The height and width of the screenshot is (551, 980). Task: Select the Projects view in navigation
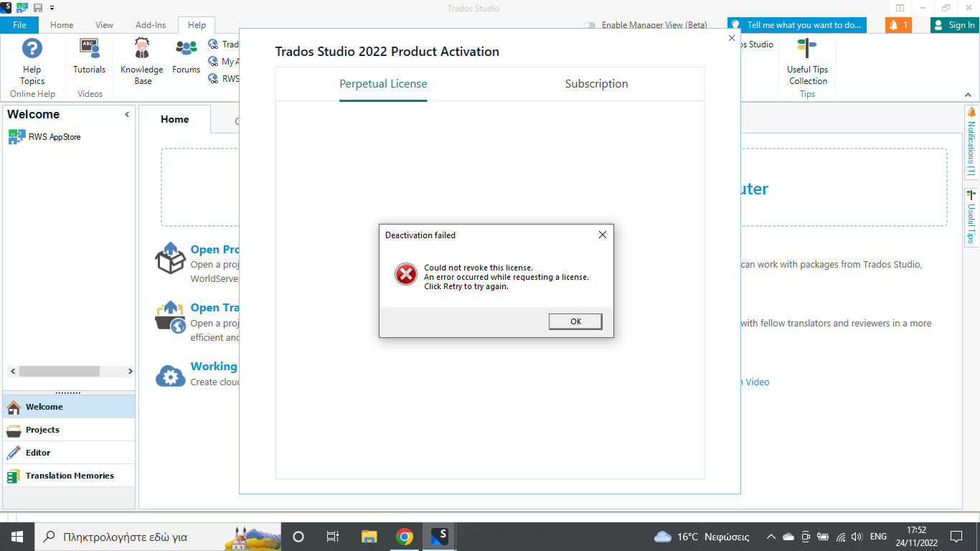[x=69, y=430]
